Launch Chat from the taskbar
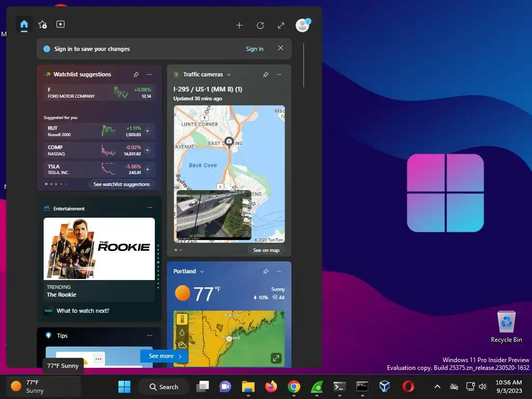This screenshot has width=532, height=399. coord(225,387)
